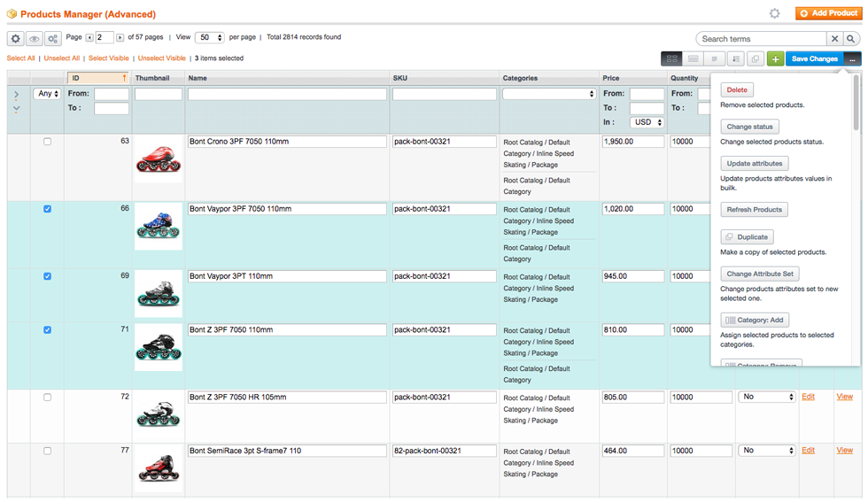The image size is (868, 502).
Task: Click the duplicate icon in top toolbar
Action: [x=755, y=58]
